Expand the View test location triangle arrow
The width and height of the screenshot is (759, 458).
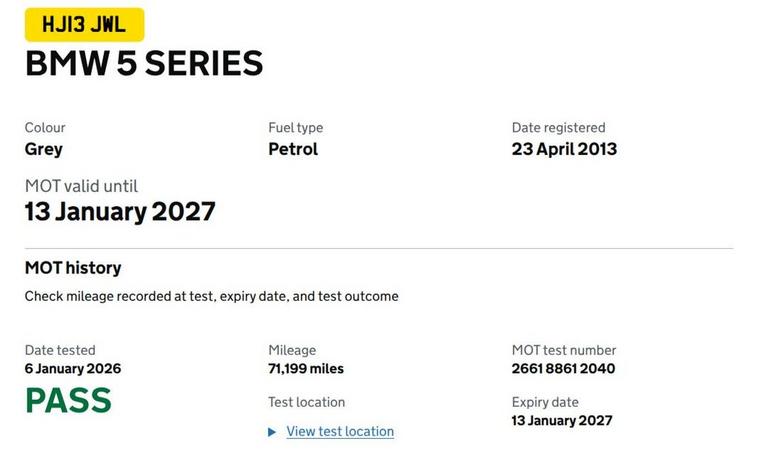pos(272,432)
